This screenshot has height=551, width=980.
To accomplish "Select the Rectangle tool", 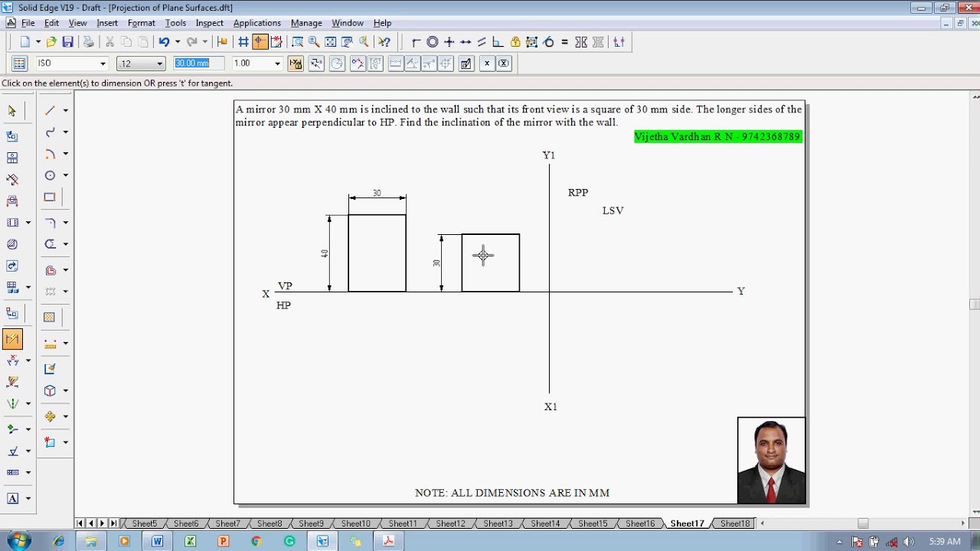I will click(50, 197).
